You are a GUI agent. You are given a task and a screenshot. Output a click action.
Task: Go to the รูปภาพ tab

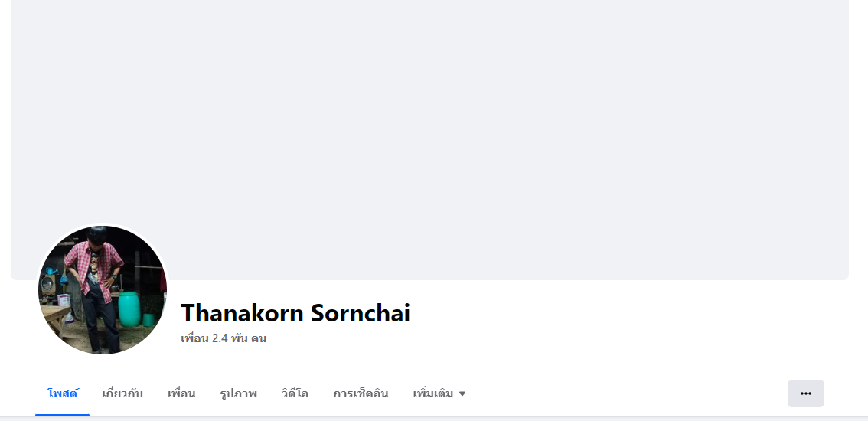coord(239,394)
